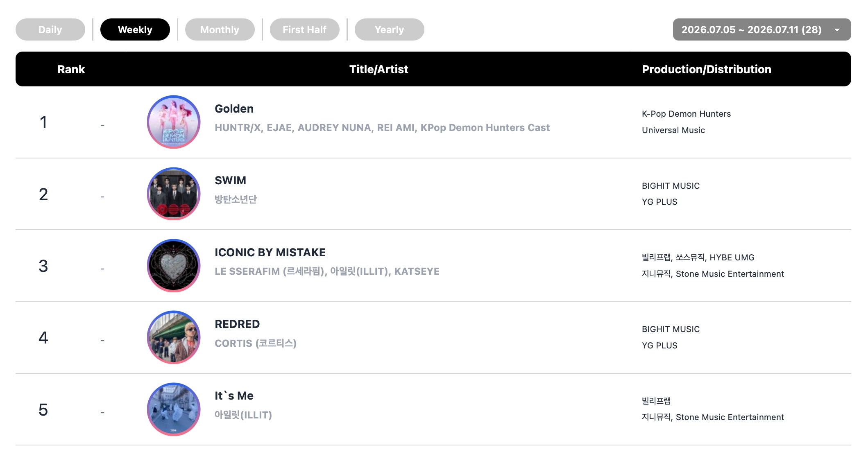Open the song title SWIM
The image size is (868, 452).
point(231,180)
